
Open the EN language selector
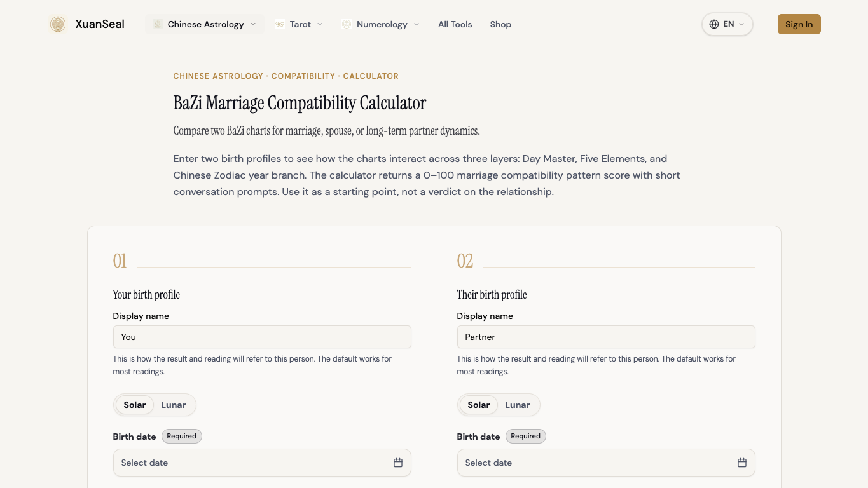(727, 24)
